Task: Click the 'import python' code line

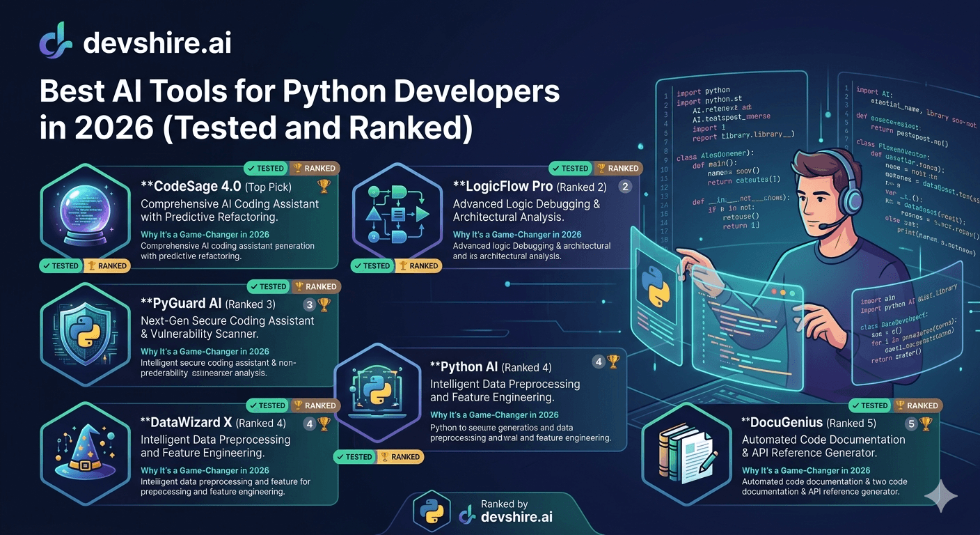Action: (x=703, y=91)
